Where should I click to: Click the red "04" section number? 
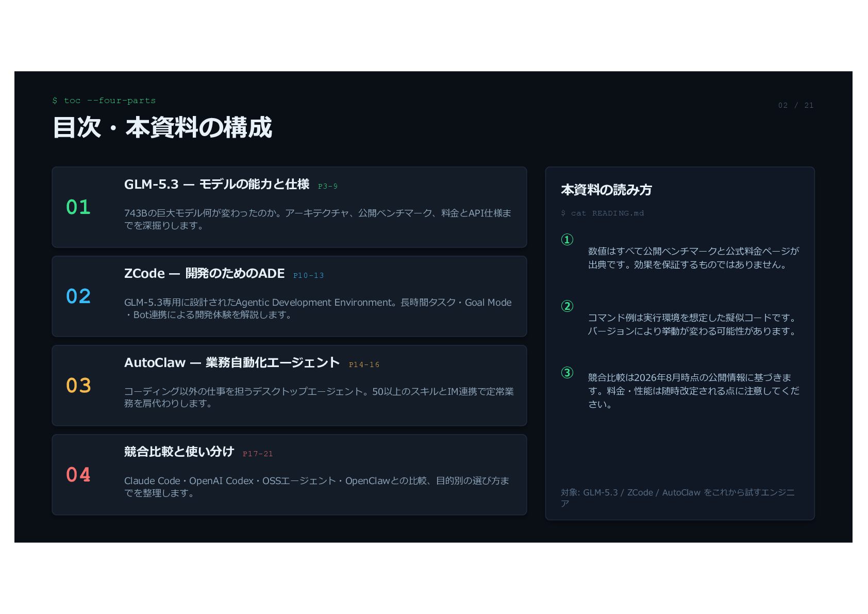pos(78,475)
